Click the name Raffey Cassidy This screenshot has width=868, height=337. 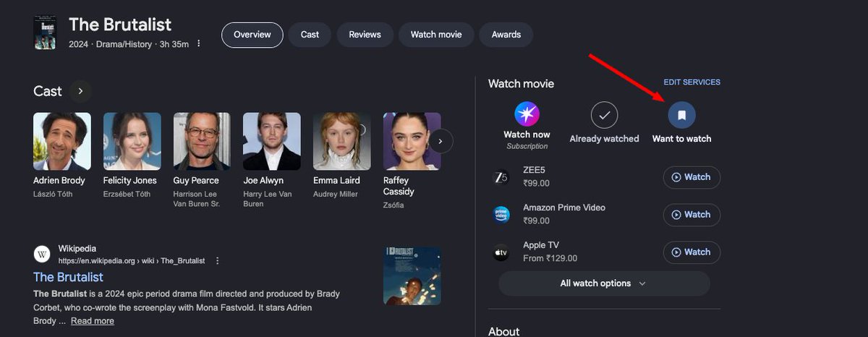click(x=399, y=186)
